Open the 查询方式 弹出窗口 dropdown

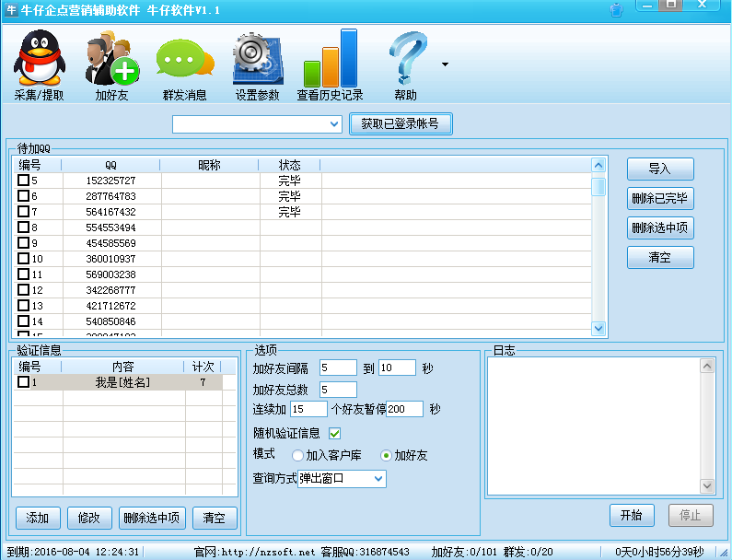(342, 479)
